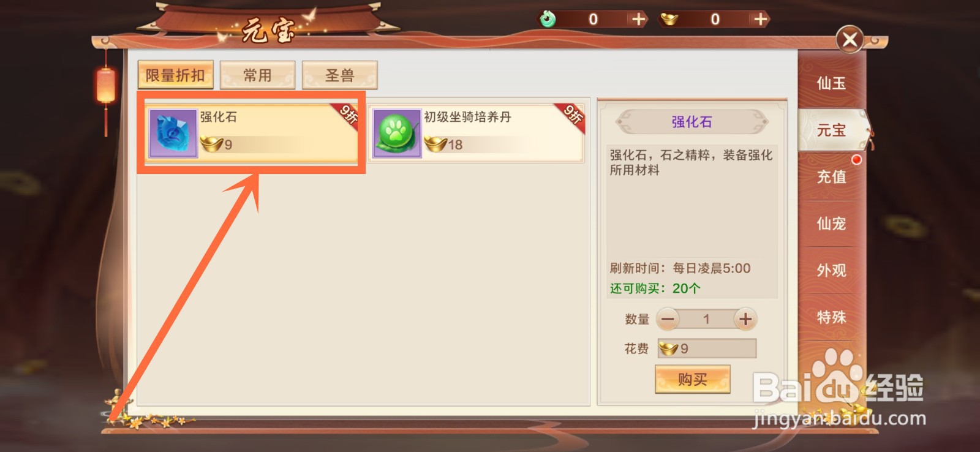
Task: Switch to the 限量折扣 tab
Action: pos(175,75)
